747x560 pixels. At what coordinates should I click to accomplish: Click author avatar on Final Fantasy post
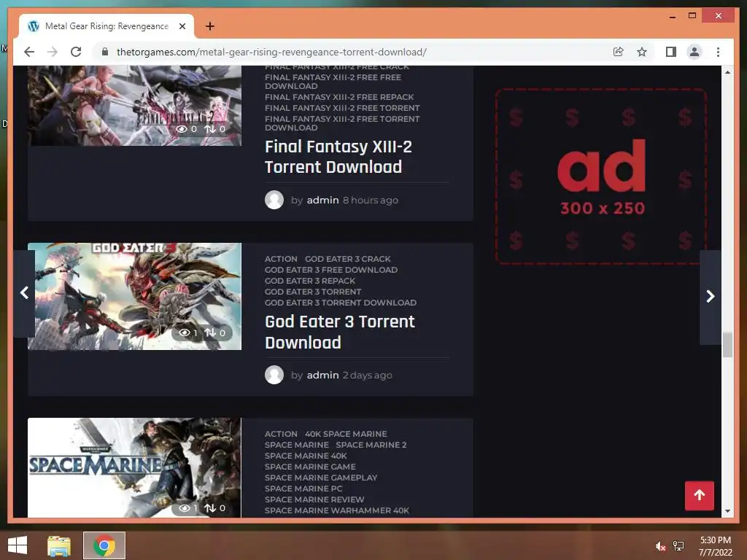click(274, 200)
